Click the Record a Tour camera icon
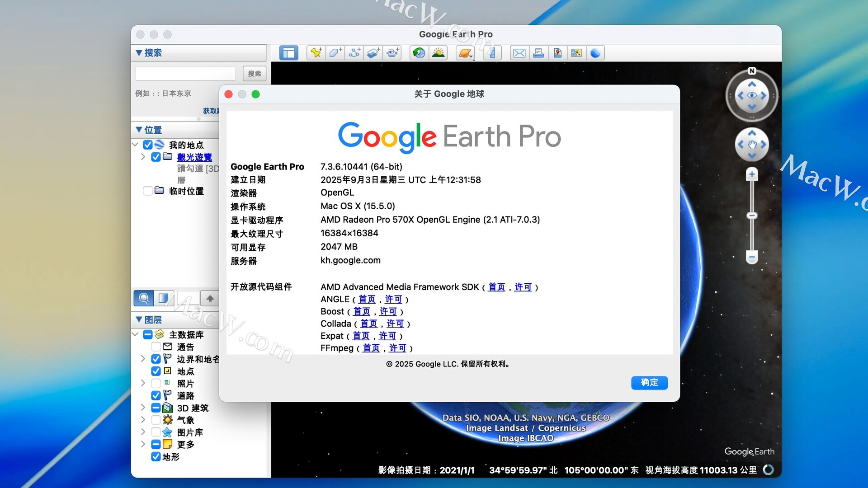Image resolution: width=868 pixels, height=488 pixels. click(392, 53)
